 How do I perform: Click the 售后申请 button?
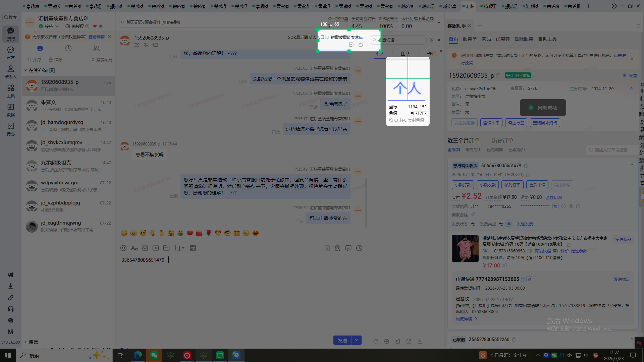pos(537,185)
